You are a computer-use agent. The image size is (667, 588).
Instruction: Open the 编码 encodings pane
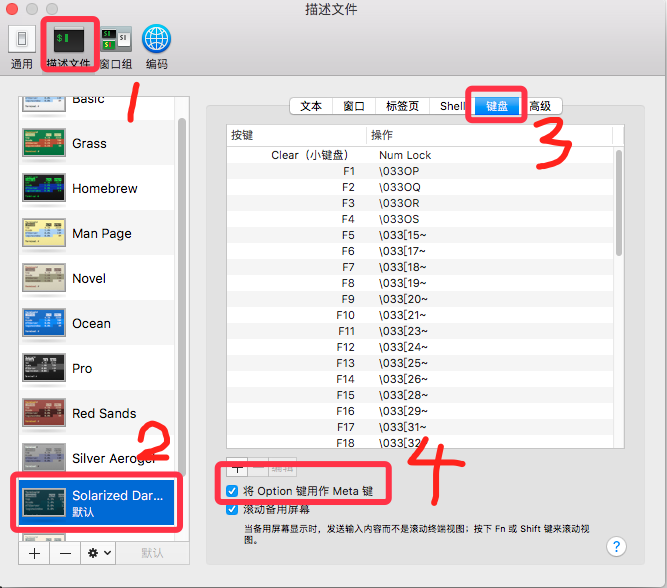[157, 47]
